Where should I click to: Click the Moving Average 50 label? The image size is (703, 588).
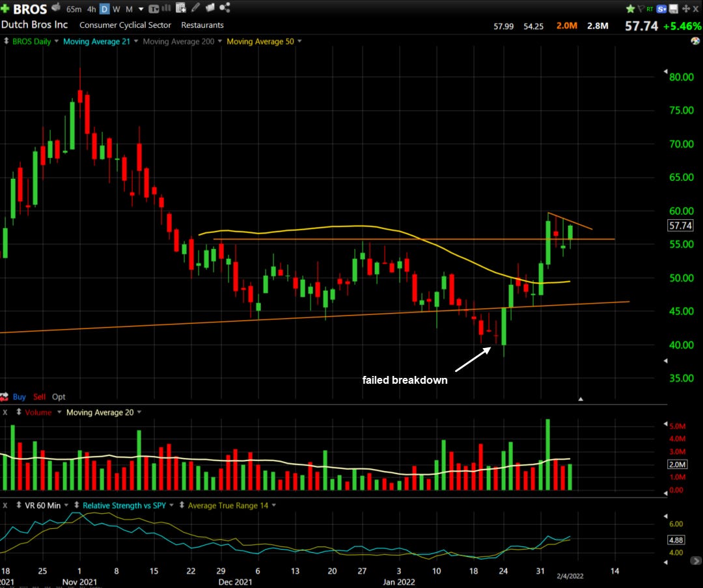(260, 41)
